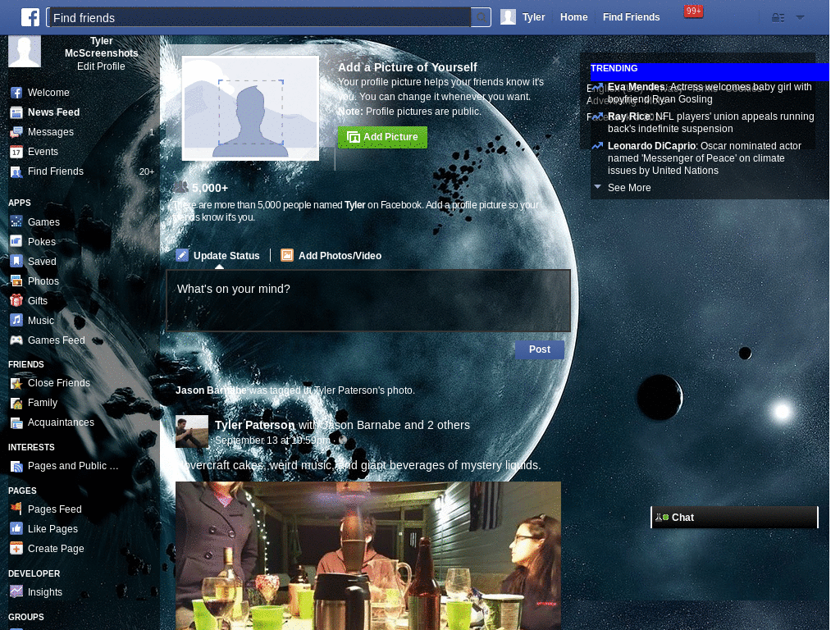Click the Welcome sidebar icon
Screen dimensions: 840x630
coord(16,93)
